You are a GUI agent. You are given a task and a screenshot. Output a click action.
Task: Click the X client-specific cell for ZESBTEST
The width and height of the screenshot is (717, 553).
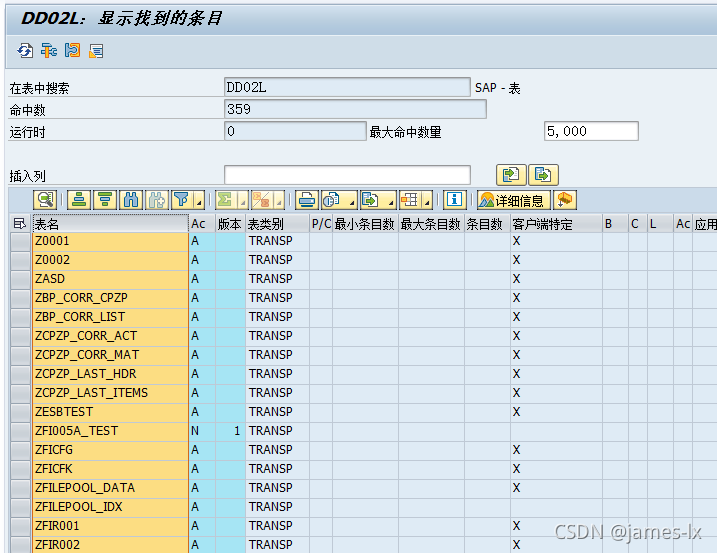(556, 412)
